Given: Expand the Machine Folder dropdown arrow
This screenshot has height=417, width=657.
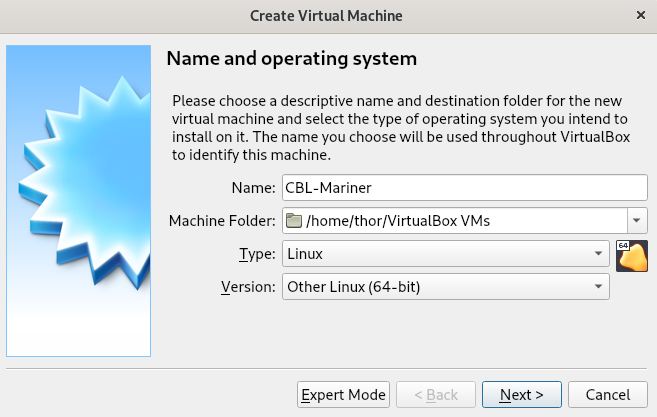Looking at the screenshot, I should pyautogui.click(x=637, y=220).
